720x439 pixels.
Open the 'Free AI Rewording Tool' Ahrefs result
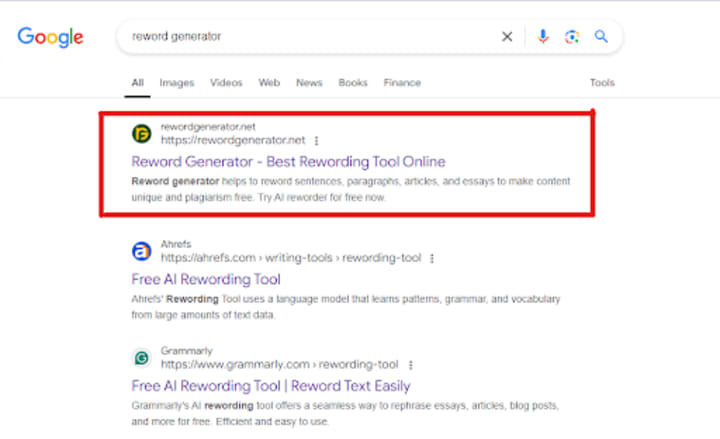(x=206, y=279)
